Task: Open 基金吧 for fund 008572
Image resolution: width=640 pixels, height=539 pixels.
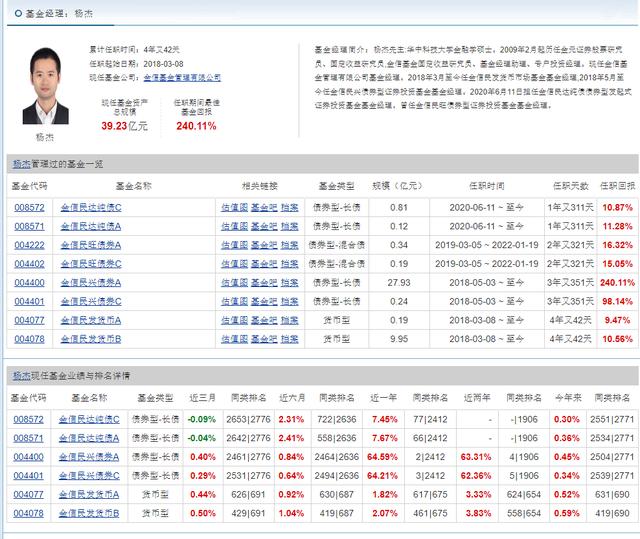Action: pyautogui.click(x=264, y=208)
